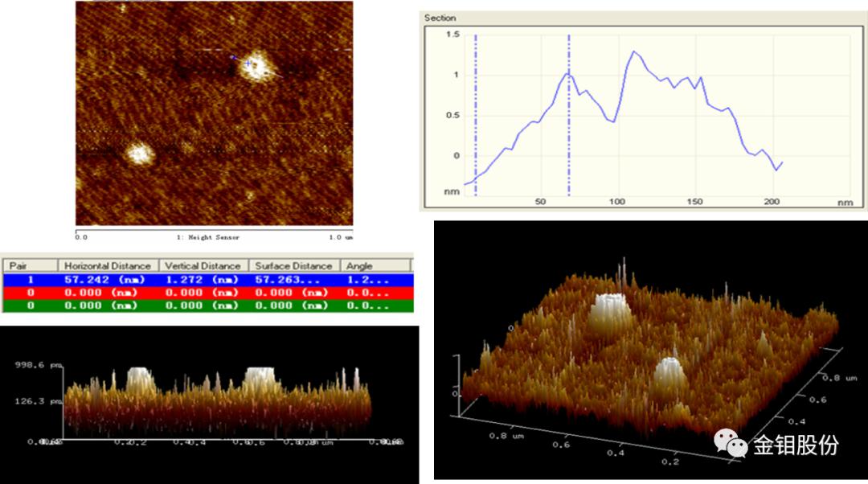Select the upper-right bright particle in the height image
This screenshot has width=868, height=484.
tap(256, 65)
